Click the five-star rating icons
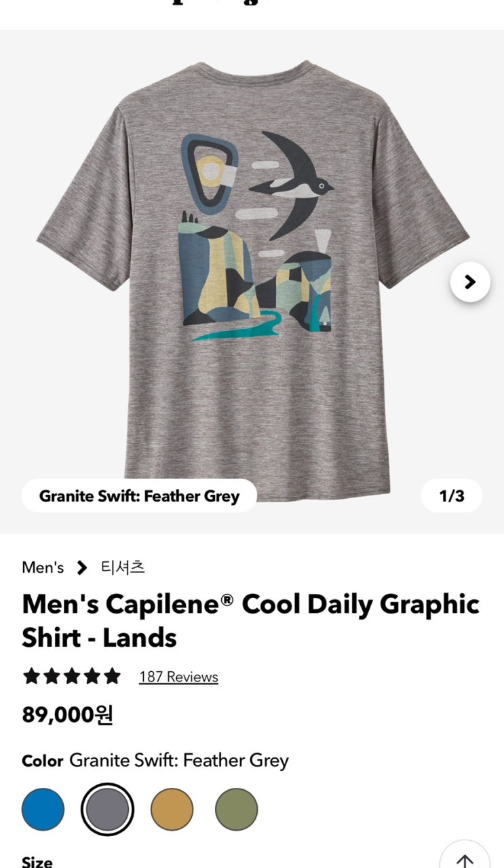 click(x=71, y=677)
